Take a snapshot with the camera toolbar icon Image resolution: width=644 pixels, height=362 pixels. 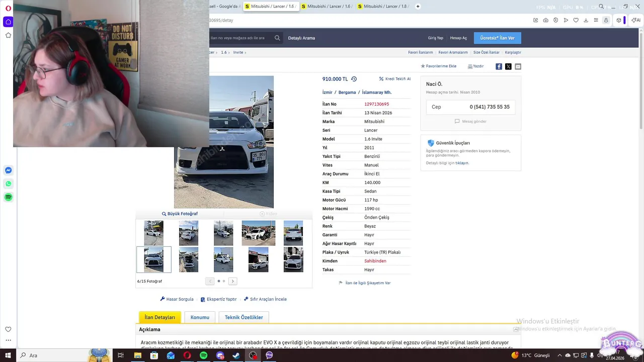pos(546,20)
